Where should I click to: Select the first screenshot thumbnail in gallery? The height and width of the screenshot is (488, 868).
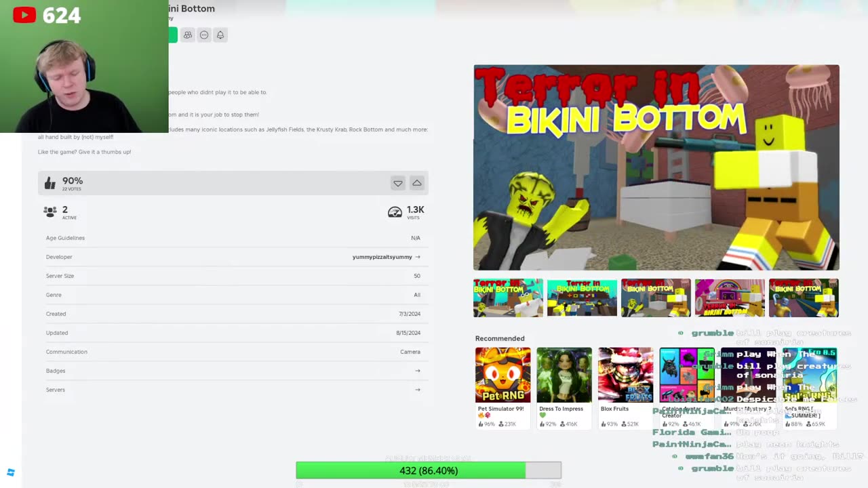(x=508, y=298)
